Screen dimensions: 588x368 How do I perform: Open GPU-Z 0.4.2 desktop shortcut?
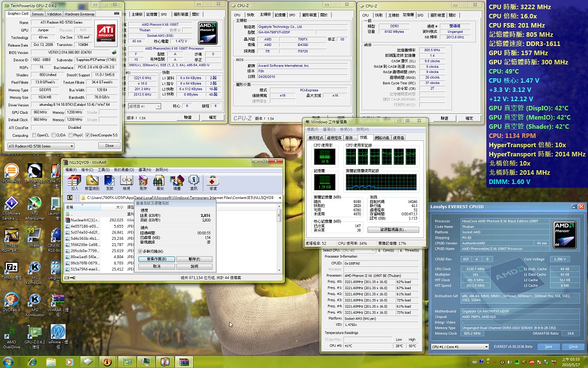coord(34,338)
